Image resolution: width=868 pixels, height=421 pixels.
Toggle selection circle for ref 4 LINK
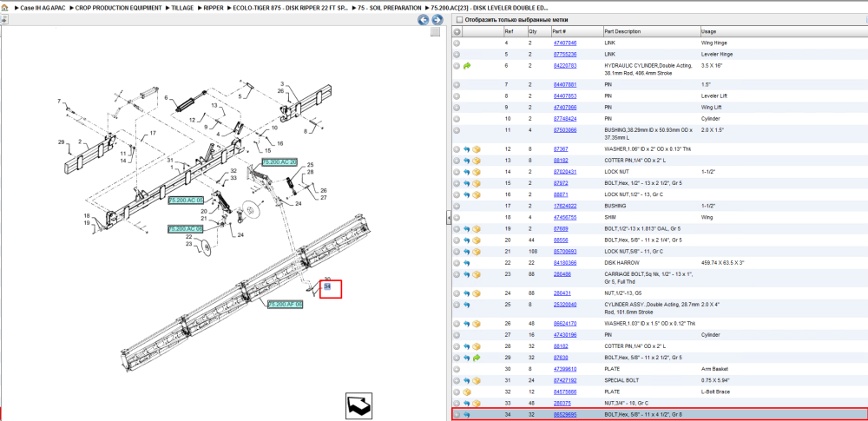[457, 43]
